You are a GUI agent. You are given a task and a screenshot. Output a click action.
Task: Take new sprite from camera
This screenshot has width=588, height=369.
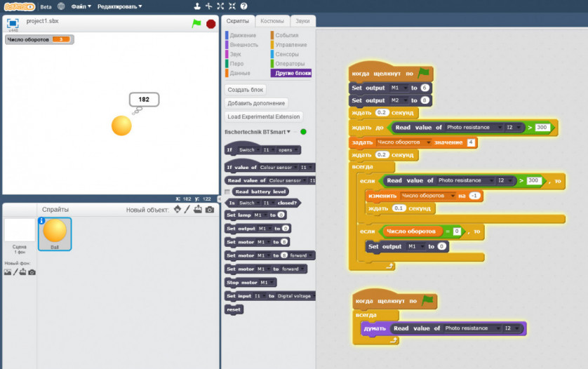(210, 210)
